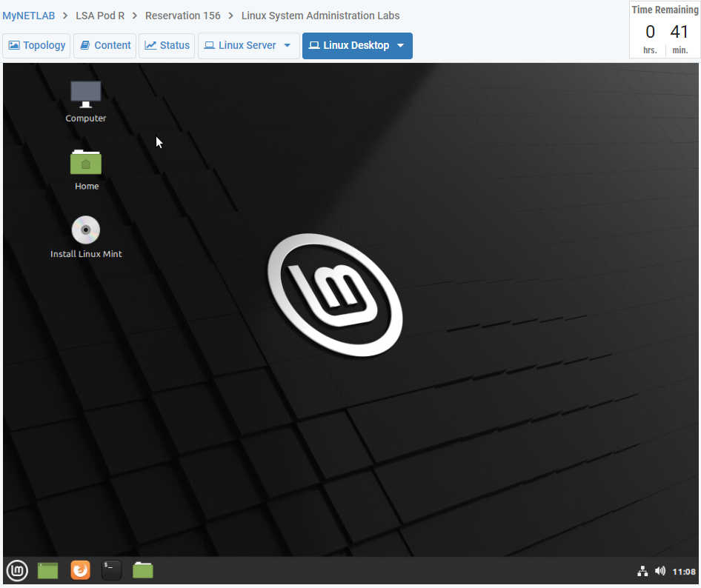The image size is (701, 588).
Task: Open the sound volume tray icon
Action: pyautogui.click(x=660, y=571)
